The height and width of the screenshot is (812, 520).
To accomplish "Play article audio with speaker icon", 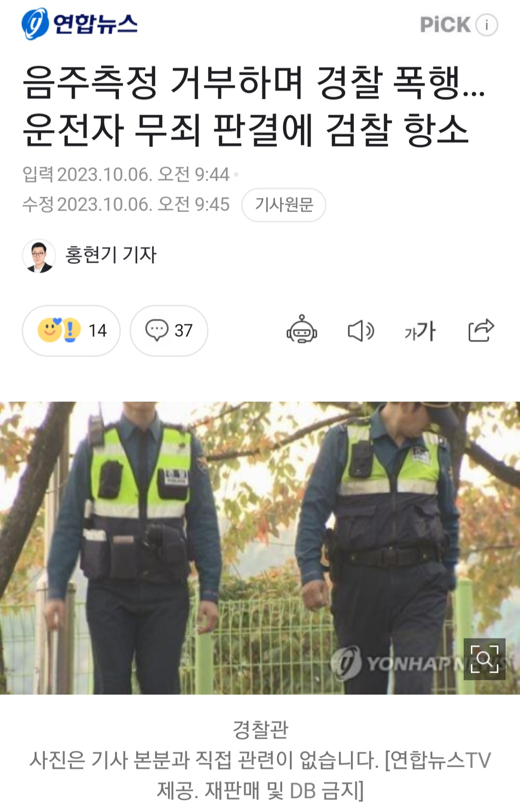I will click(361, 331).
